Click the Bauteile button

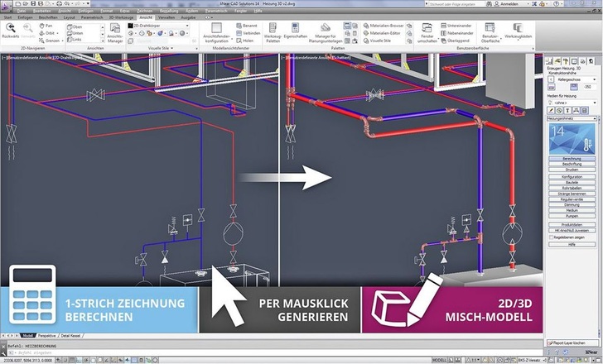pyautogui.click(x=572, y=182)
